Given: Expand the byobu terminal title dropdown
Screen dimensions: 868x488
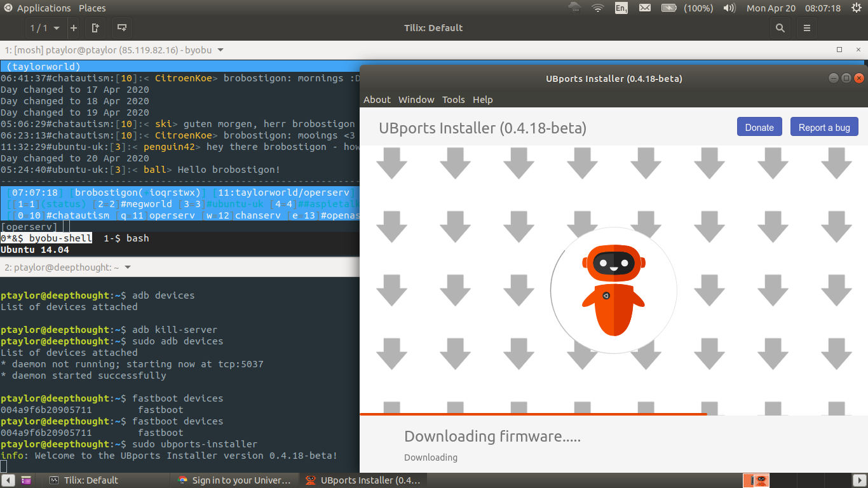Looking at the screenshot, I should tap(220, 50).
